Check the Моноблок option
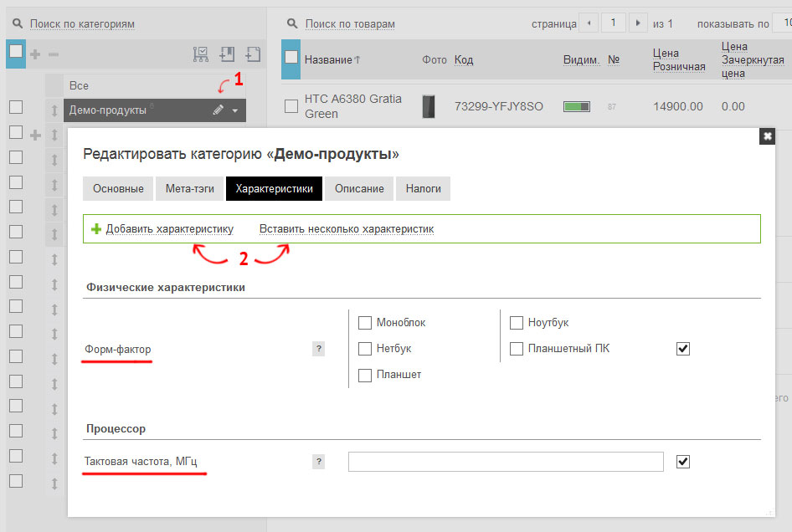 coord(365,323)
